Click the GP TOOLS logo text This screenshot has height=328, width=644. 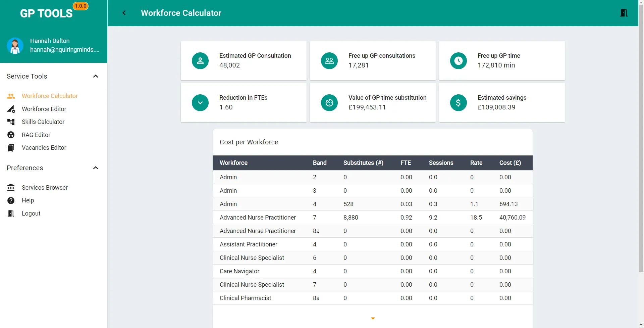tap(46, 13)
